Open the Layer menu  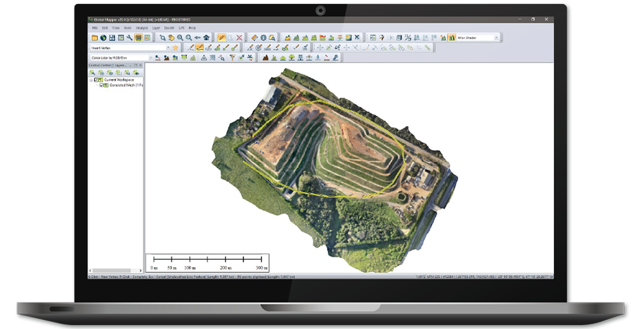point(156,28)
